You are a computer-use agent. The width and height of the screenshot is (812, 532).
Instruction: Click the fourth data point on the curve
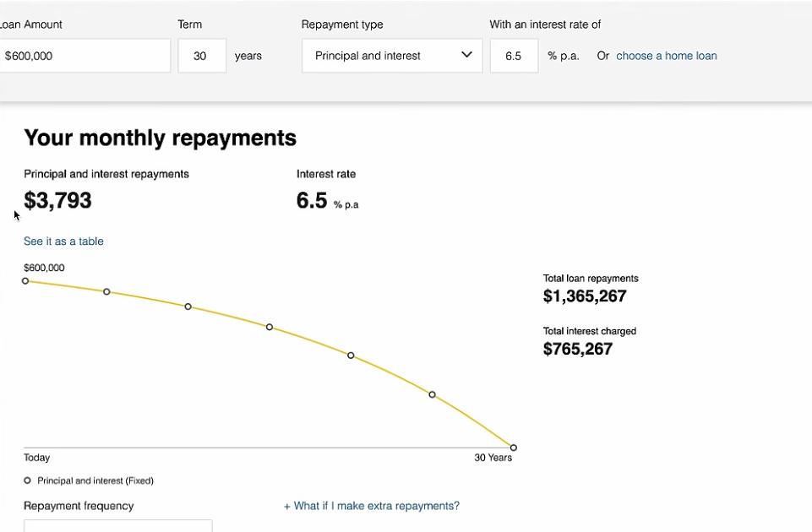click(x=270, y=327)
